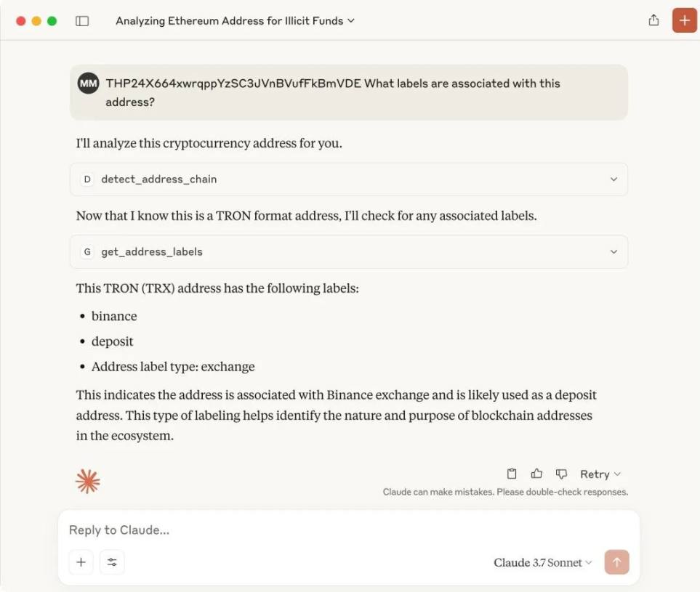Click the user message with THP24X address
The width and height of the screenshot is (700, 592).
pos(349,92)
